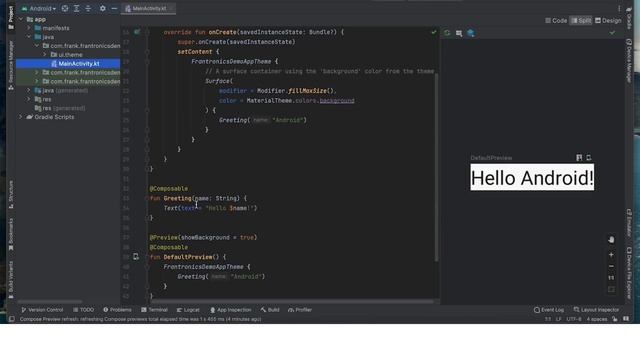Fold the Greeting function in gutter

(x=147, y=198)
